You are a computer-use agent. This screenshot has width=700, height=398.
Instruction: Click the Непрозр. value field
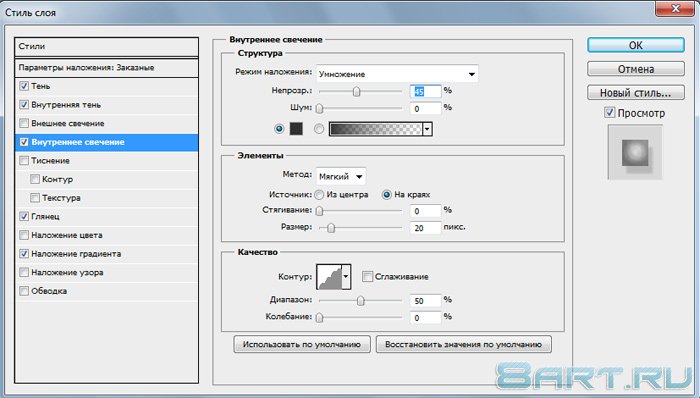425,91
